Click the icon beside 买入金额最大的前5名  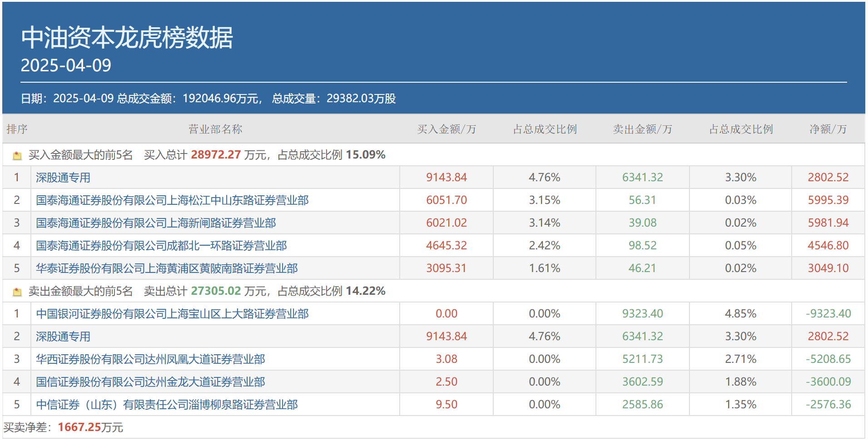pyautogui.click(x=17, y=156)
